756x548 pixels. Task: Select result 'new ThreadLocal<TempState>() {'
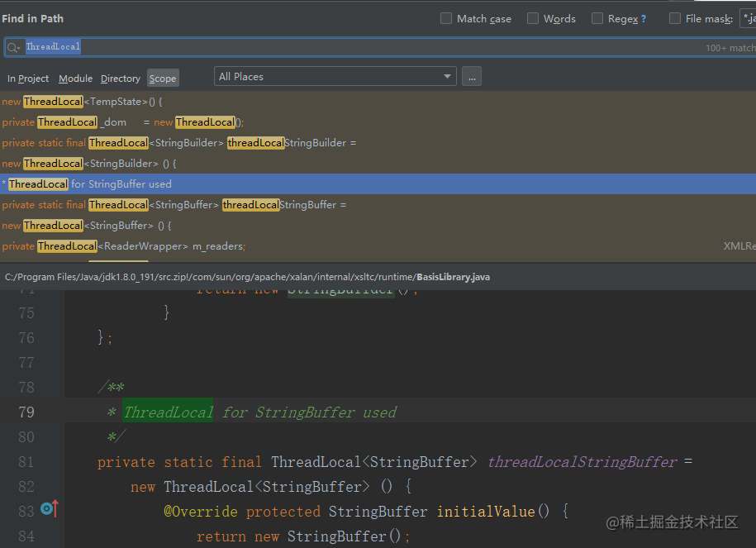[378, 102]
